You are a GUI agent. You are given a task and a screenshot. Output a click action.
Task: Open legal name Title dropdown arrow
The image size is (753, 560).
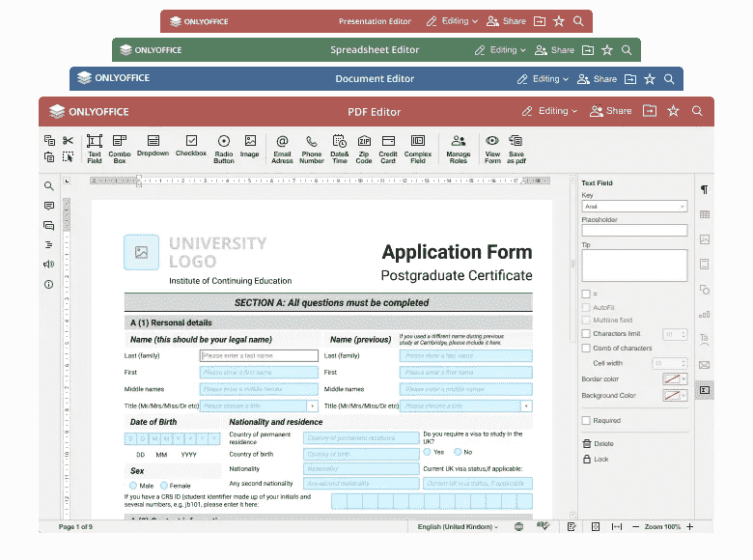313,406
